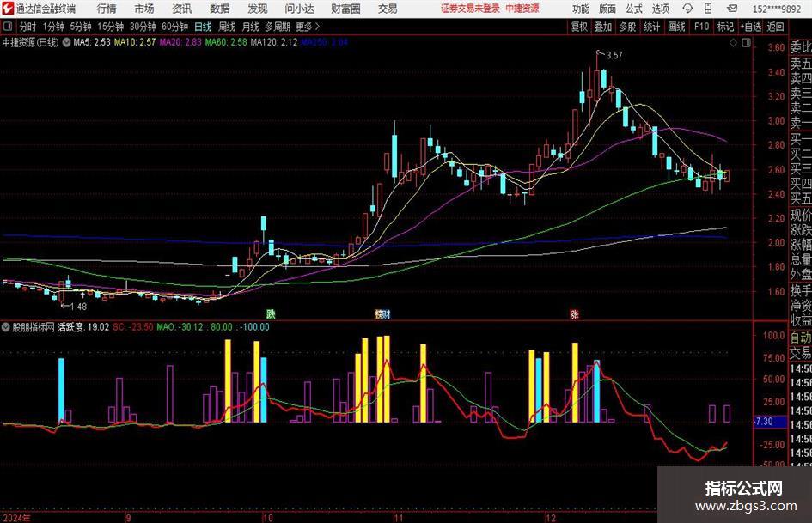
Task: Click the 返回 back button
Action: [775, 27]
